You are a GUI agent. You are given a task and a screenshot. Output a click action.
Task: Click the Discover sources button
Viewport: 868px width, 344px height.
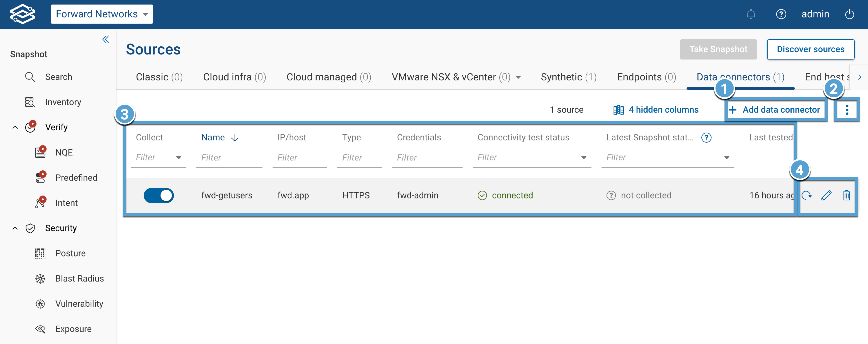point(811,49)
